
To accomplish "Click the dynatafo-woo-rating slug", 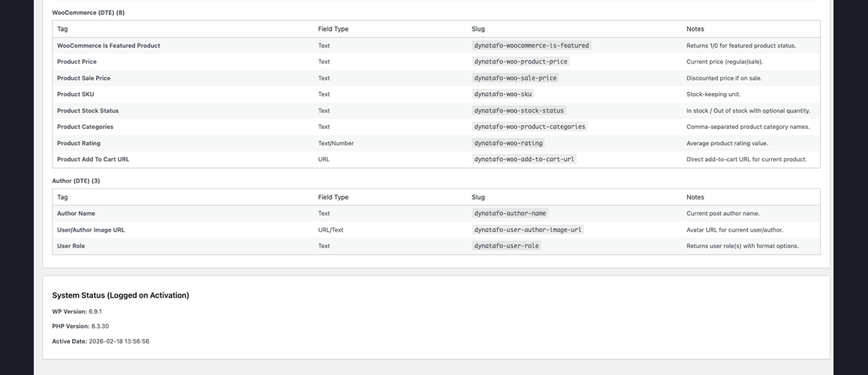I will (508, 143).
